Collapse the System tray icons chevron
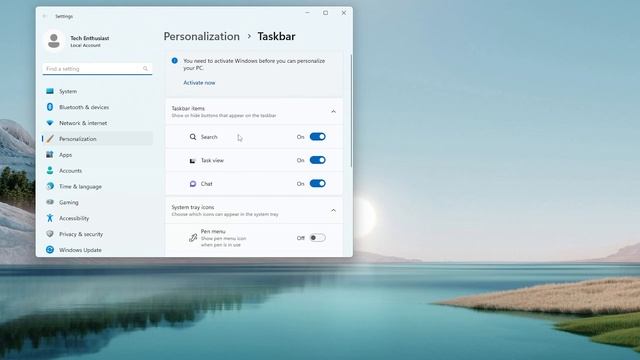This screenshot has width=640, height=360. pos(333,210)
